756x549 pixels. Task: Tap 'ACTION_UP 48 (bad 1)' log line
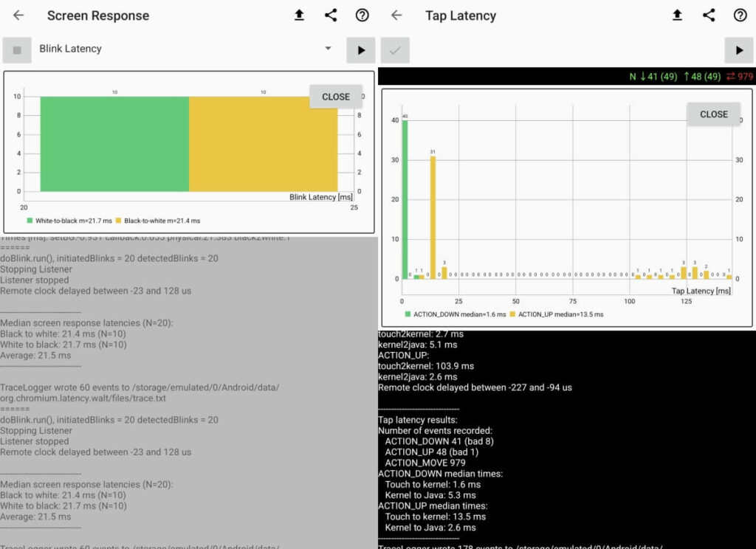tap(431, 452)
